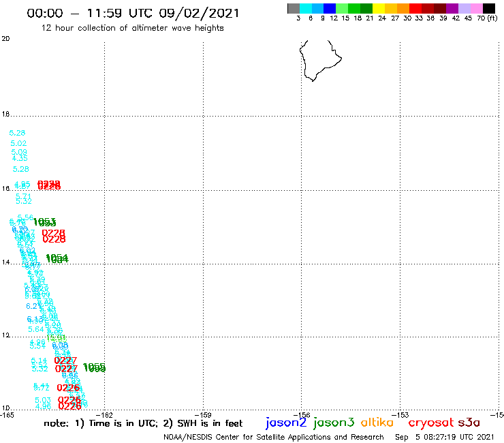Viewport: 504px width, 443px height.
Task: Click the cyan legend swatch between 3 and 6
Action: (306, 8)
